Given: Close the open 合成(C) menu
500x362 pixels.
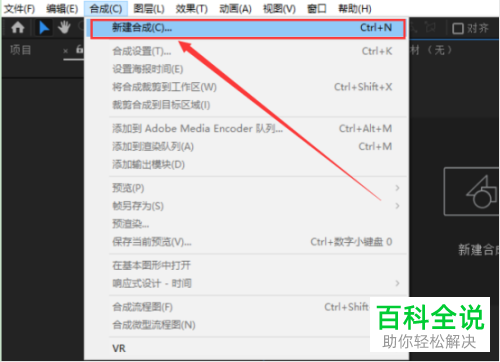Looking at the screenshot, I should (106, 9).
